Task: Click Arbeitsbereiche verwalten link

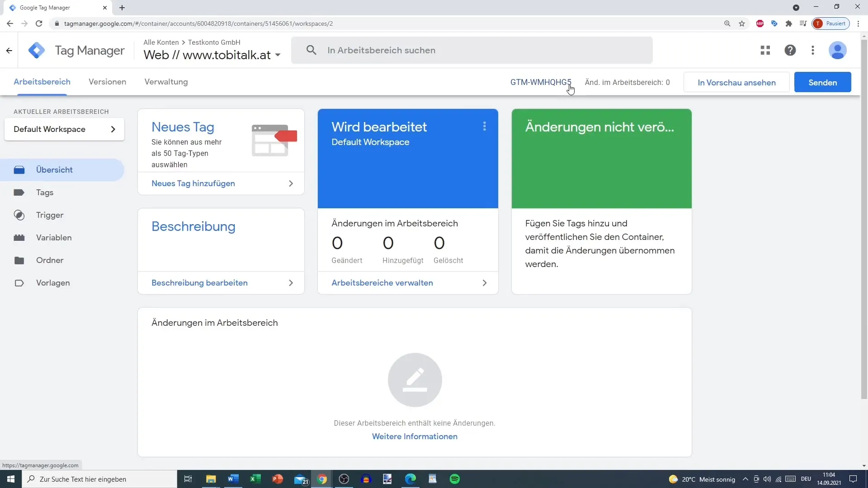Action: (x=382, y=283)
